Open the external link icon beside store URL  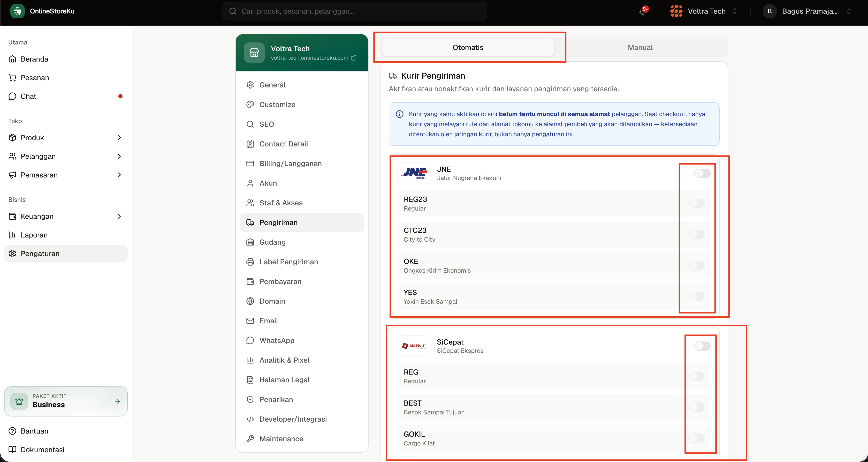point(353,58)
